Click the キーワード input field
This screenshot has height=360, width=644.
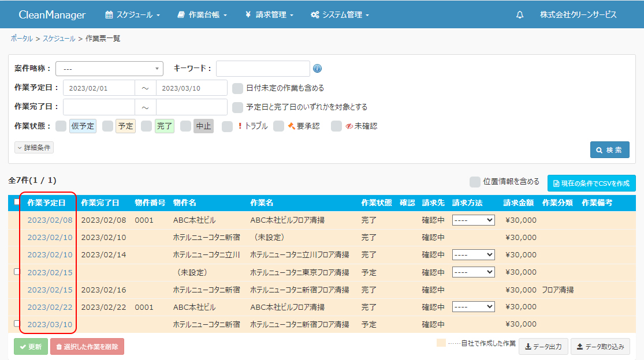pyautogui.click(x=263, y=69)
